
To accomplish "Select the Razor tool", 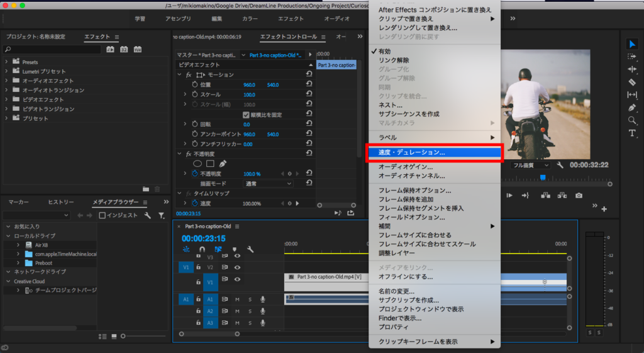I will [632, 82].
